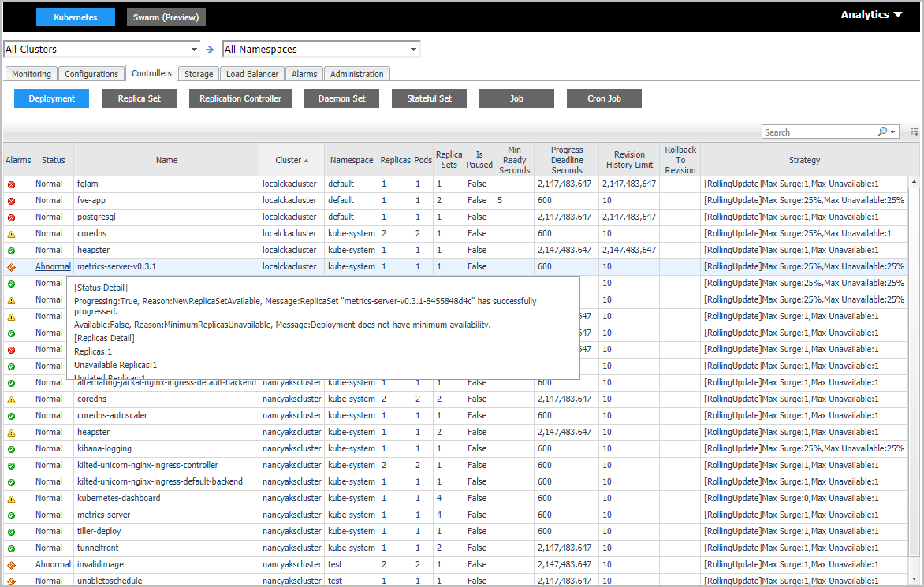
Task: Click the alarm icon in the fve-app row
Action: [11, 201]
